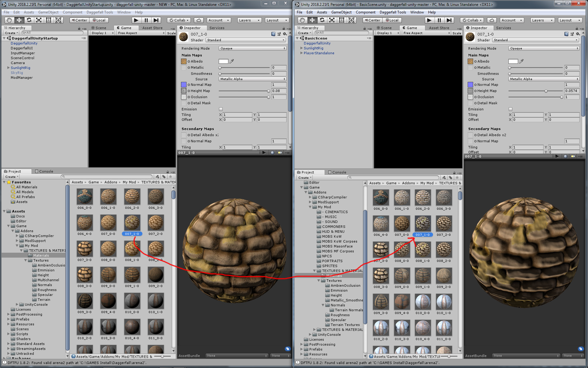Click Pause button in left Unity window
This screenshot has width=588, height=368.
(146, 20)
